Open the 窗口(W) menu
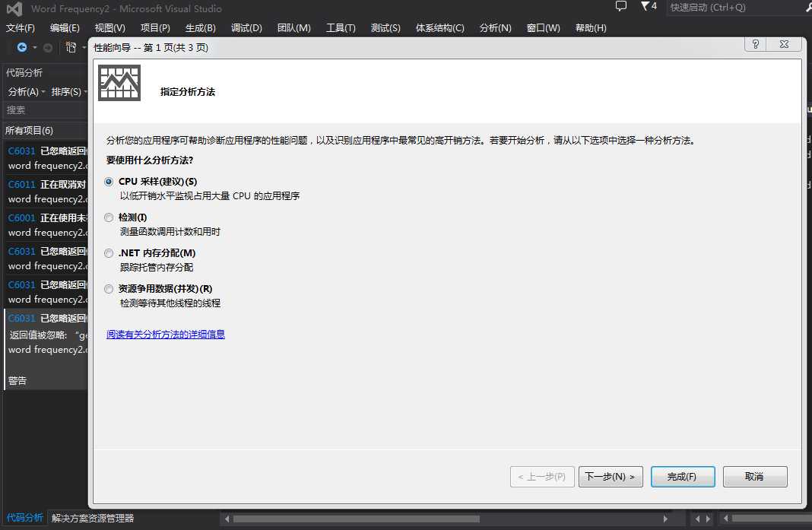 (x=543, y=28)
